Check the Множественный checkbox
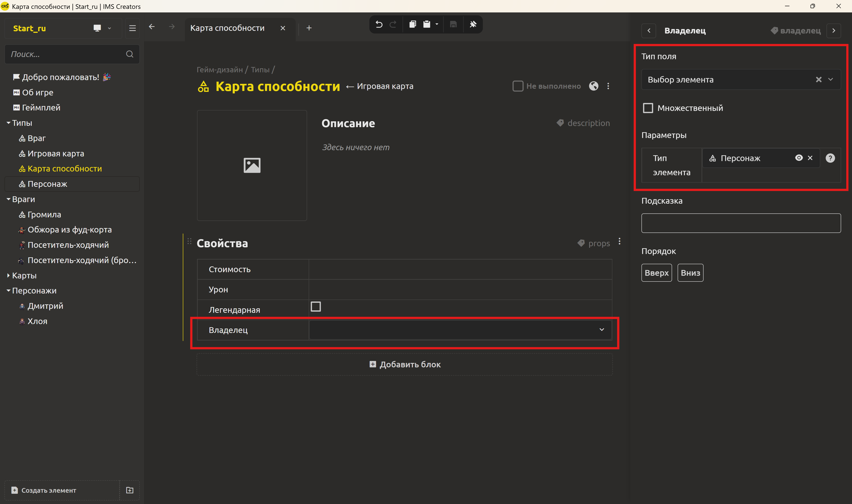This screenshot has height=504, width=852. 648,108
